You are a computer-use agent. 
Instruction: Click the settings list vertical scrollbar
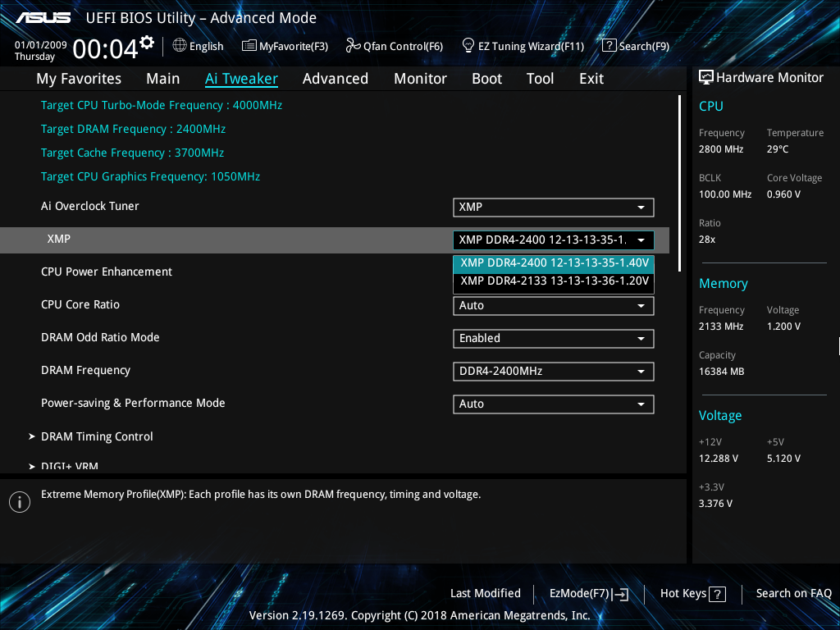pos(679,183)
